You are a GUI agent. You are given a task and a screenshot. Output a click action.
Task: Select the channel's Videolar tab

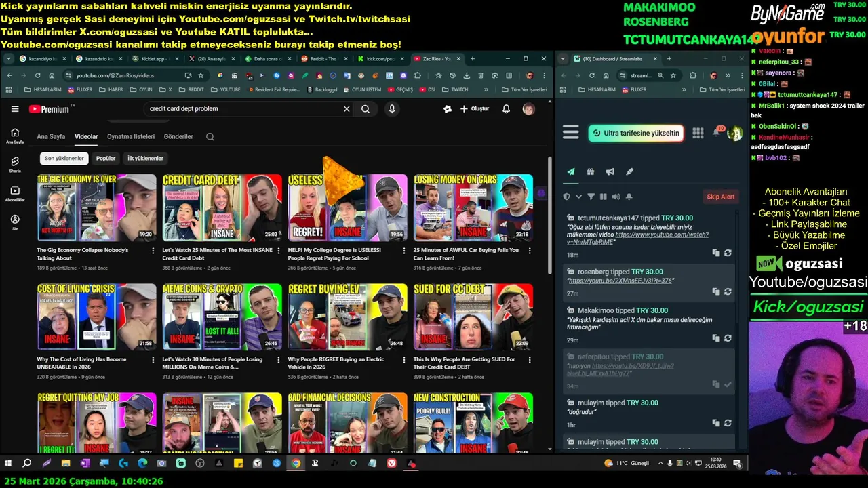pos(86,136)
